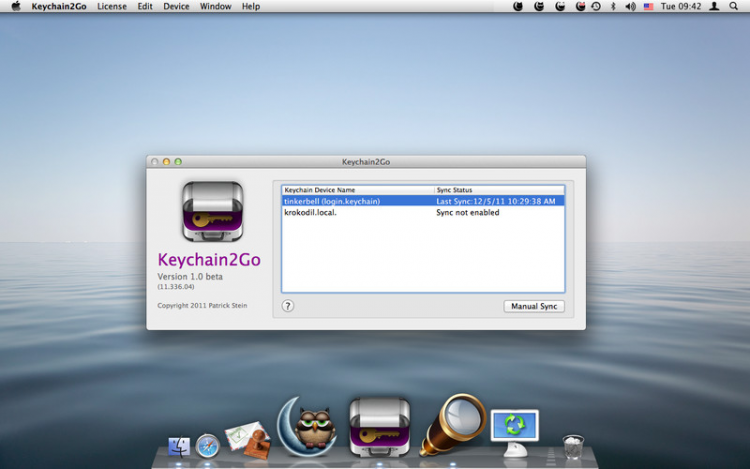Screen dimensions: 750x469
Task: Open the Time Machine menu bar icon
Action: (596, 6)
